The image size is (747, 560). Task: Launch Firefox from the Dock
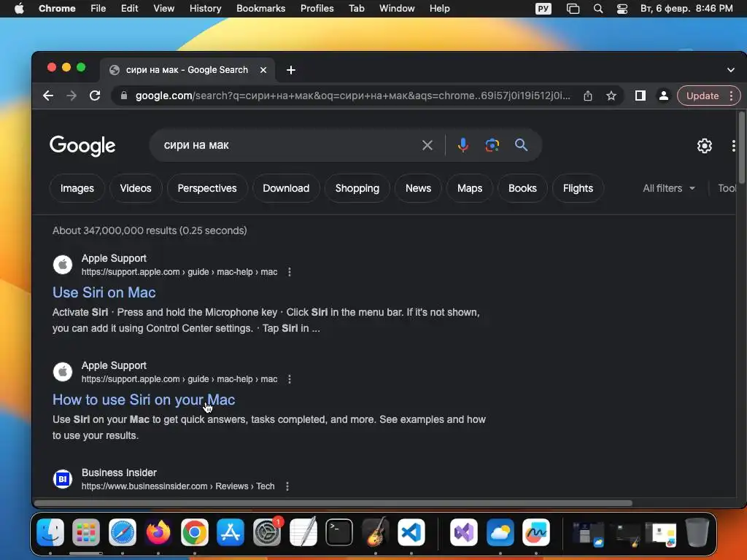[x=158, y=532]
